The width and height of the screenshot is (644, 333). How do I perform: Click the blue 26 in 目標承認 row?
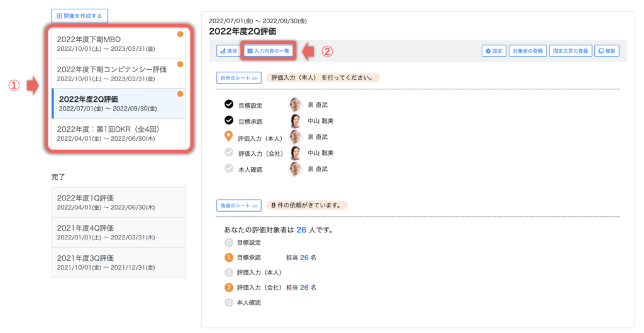(x=304, y=258)
